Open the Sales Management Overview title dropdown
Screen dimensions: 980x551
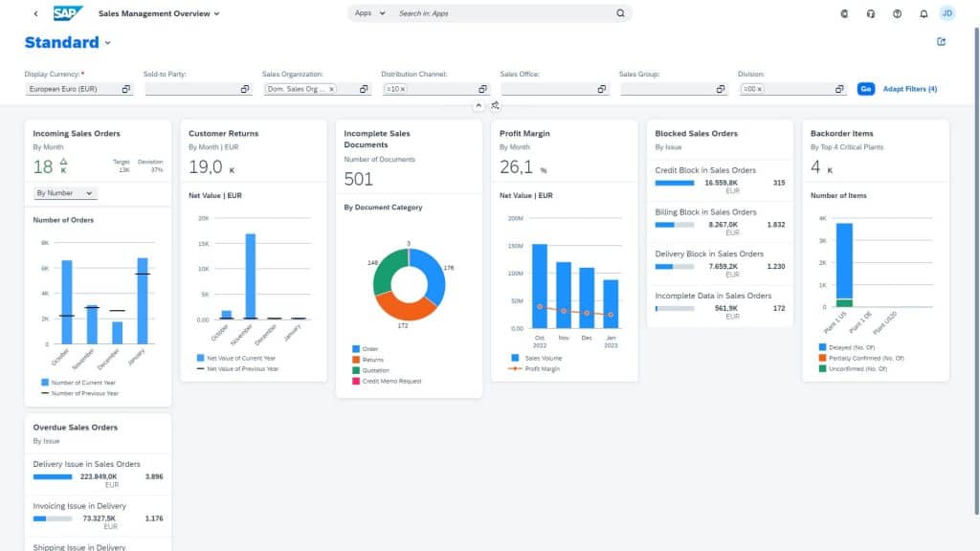(159, 13)
